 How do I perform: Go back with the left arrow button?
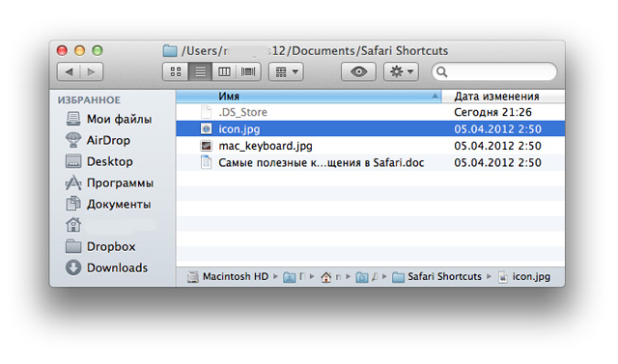(69, 71)
